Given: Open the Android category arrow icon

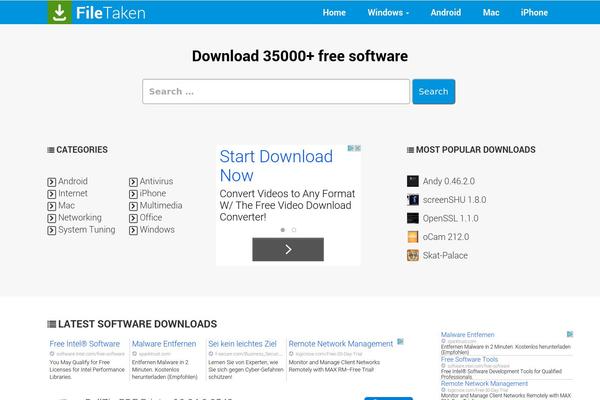Looking at the screenshot, I should coord(52,182).
